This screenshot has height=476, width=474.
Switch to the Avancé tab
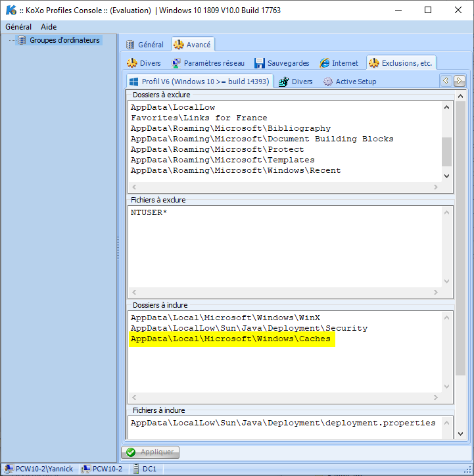pyautogui.click(x=193, y=45)
